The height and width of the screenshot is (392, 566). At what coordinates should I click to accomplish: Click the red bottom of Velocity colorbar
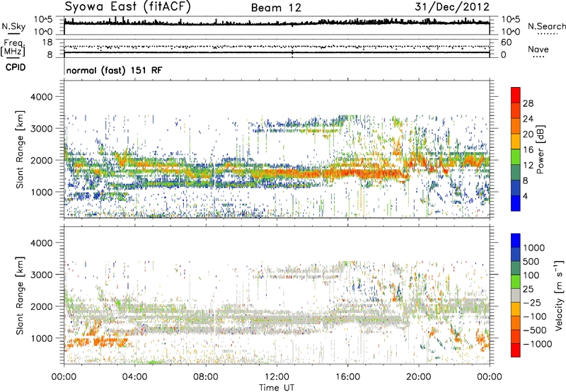tap(516, 350)
